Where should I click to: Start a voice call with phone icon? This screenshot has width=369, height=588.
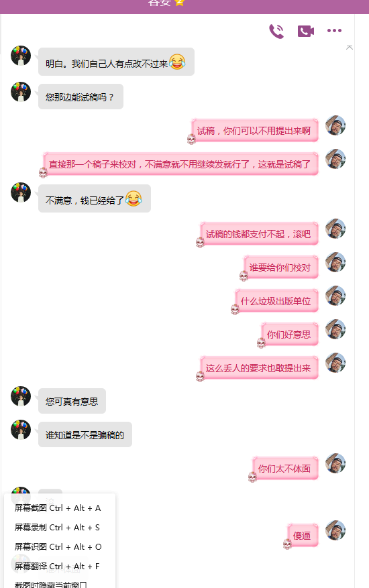click(x=276, y=31)
